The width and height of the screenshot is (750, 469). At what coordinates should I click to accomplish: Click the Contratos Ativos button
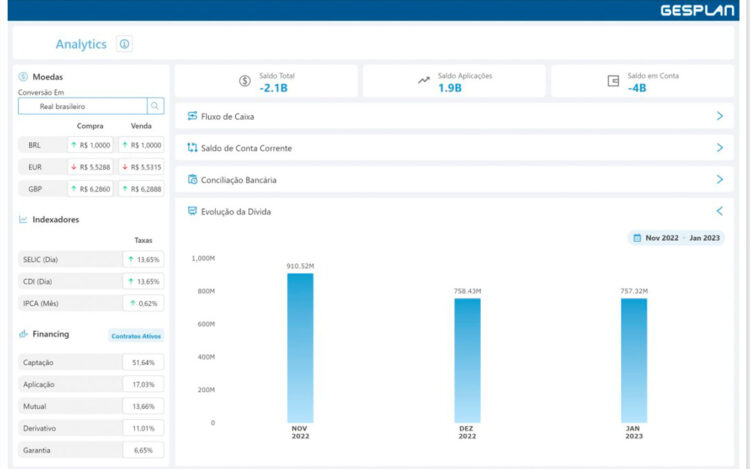coord(136,336)
